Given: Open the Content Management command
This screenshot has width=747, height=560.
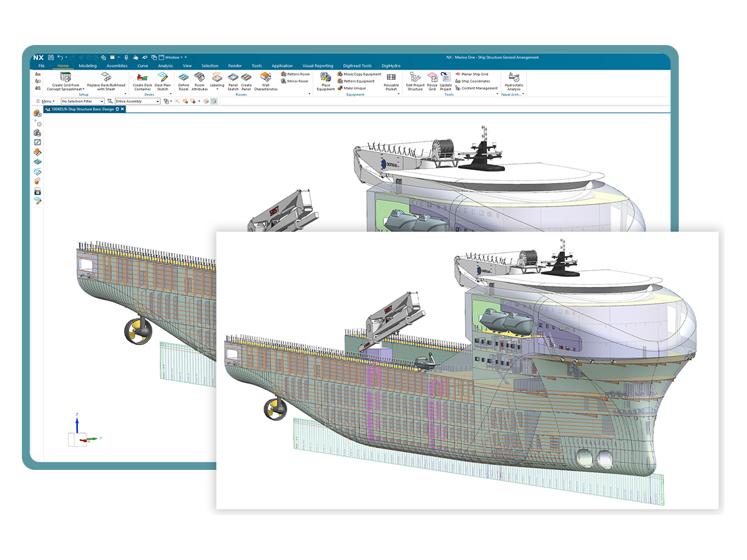Looking at the screenshot, I should click(x=477, y=88).
